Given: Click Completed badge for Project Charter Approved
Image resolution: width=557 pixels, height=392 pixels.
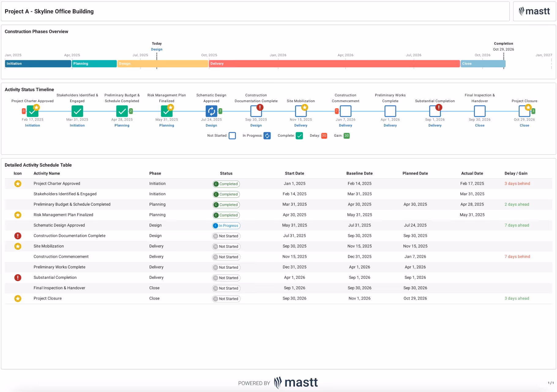Looking at the screenshot, I should click(226, 184).
